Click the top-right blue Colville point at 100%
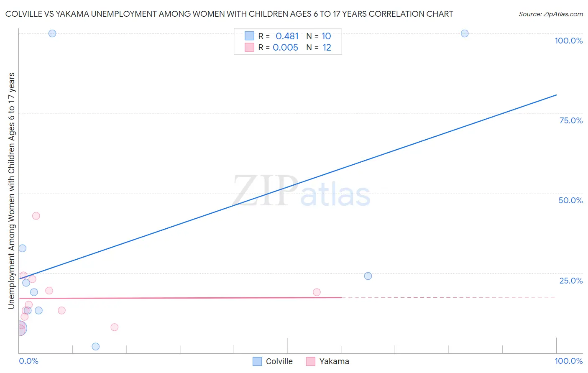 (x=465, y=33)
